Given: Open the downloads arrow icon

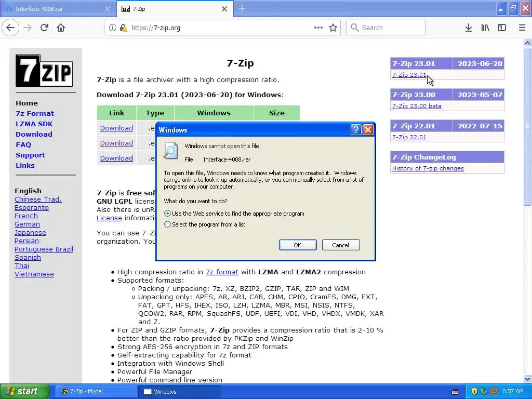Looking at the screenshot, I should [468, 28].
